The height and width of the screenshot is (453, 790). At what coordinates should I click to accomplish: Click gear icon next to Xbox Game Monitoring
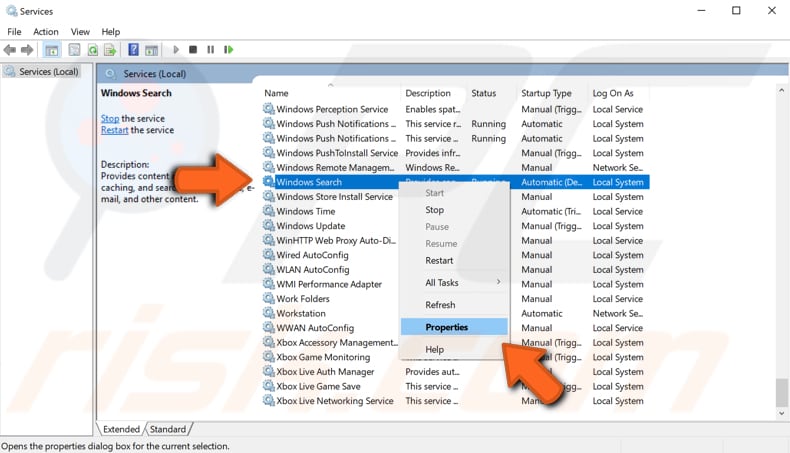[x=269, y=357]
